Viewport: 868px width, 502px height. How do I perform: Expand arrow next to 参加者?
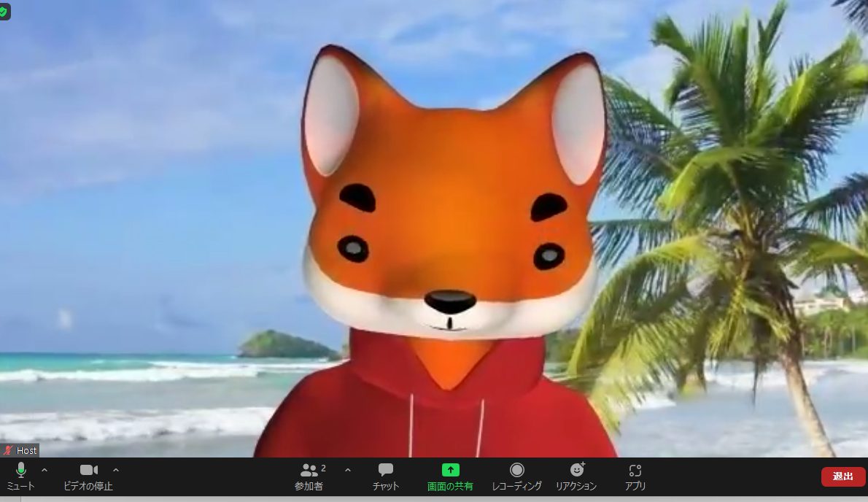(x=348, y=471)
